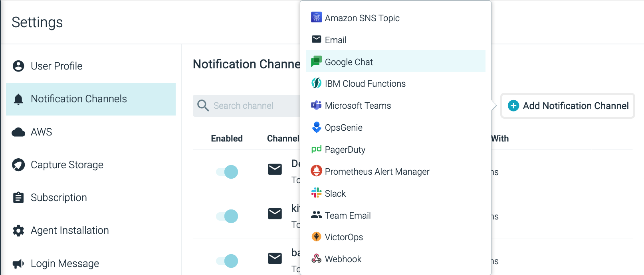This screenshot has width=644, height=275.
Task: Click the second row's email envelope icon
Action: tap(275, 214)
